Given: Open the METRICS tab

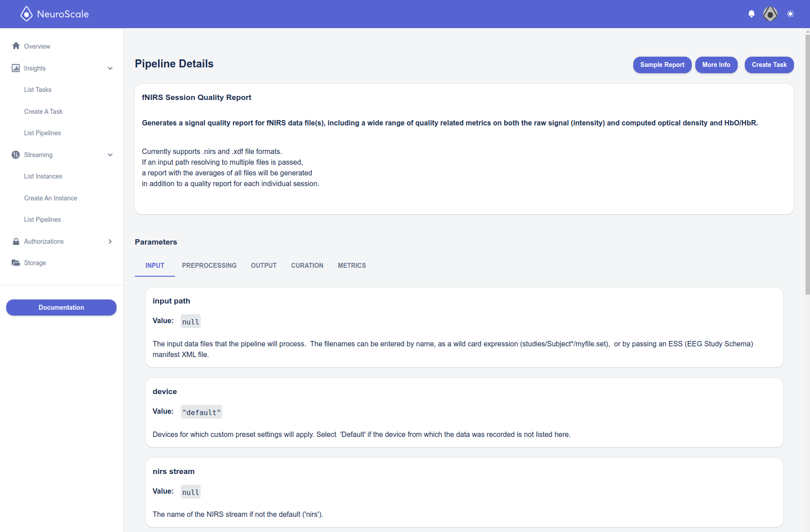Looking at the screenshot, I should click(x=352, y=266).
